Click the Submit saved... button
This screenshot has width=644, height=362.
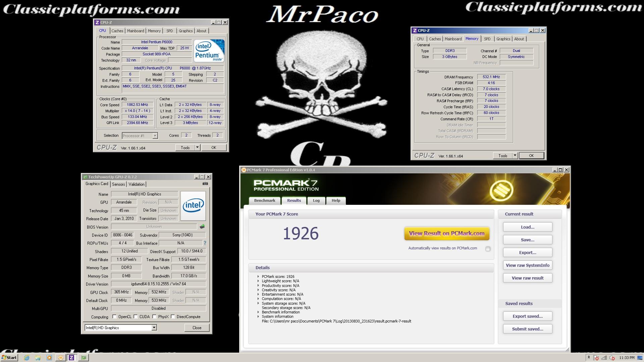click(527, 329)
